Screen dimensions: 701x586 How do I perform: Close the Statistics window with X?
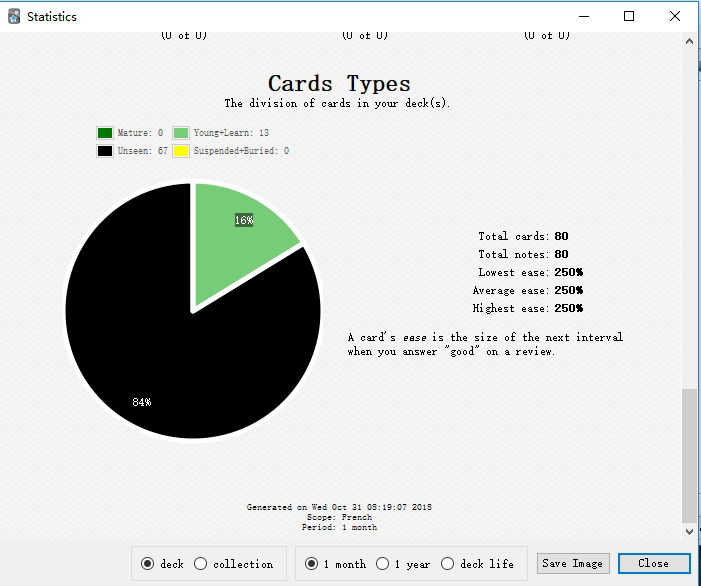click(x=675, y=17)
